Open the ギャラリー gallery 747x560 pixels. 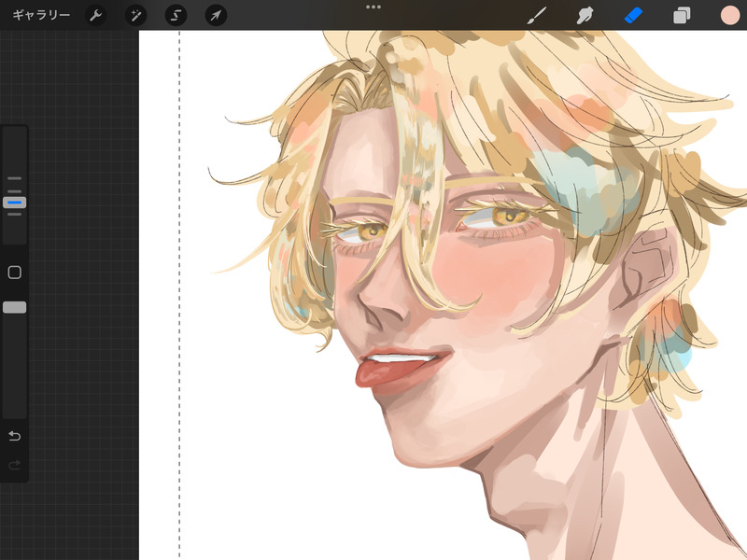pos(41,15)
